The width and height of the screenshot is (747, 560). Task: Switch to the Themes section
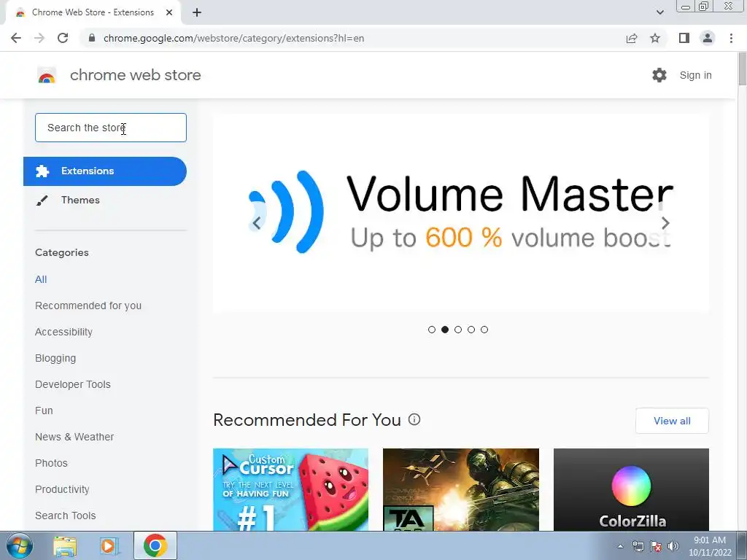[80, 200]
